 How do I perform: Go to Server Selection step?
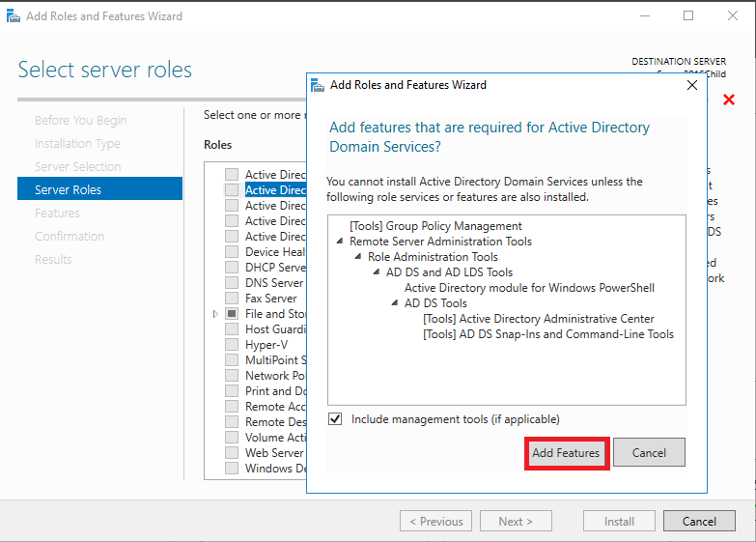77,166
